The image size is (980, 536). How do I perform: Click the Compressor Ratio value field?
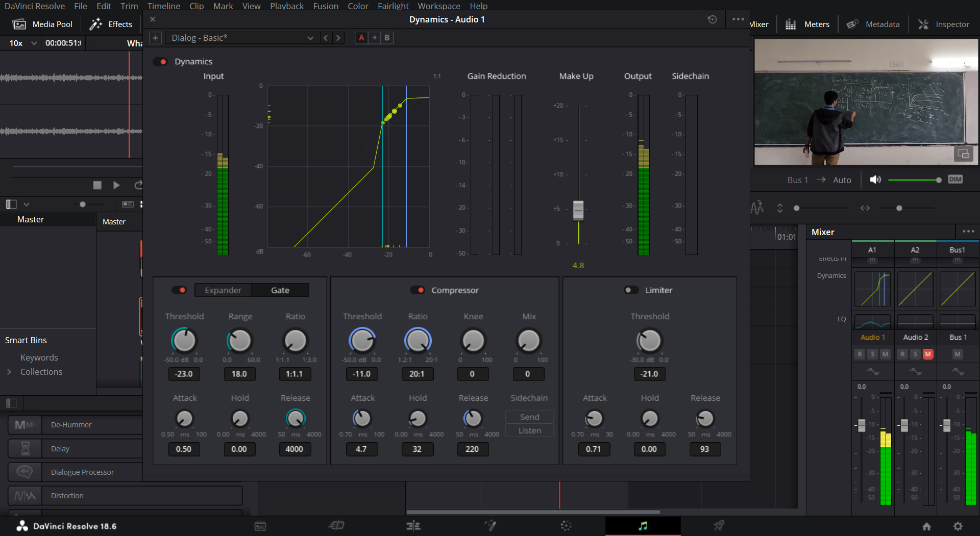click(x=417, y=374)
